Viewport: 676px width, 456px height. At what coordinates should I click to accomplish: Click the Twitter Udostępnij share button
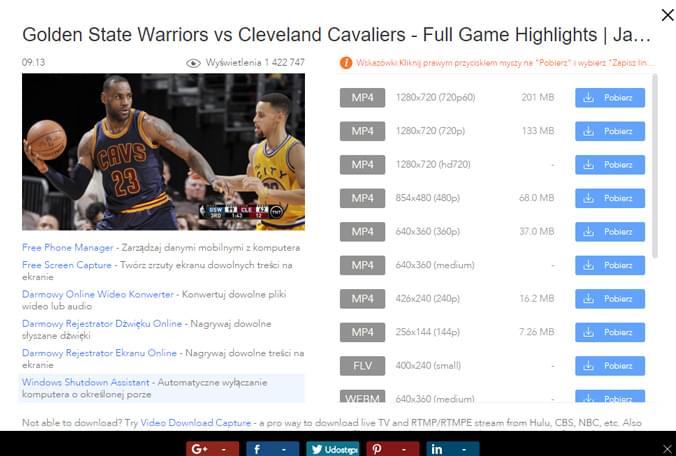(x=332, y=449)
